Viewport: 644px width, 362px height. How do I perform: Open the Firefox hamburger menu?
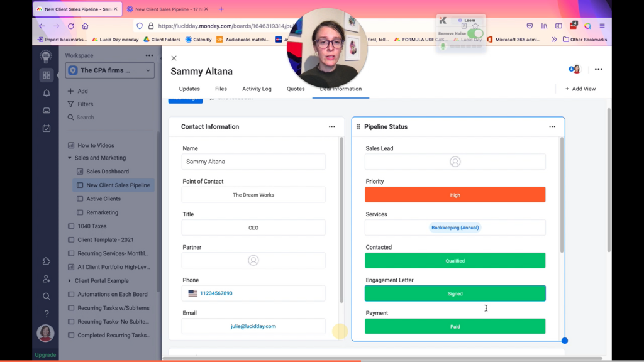point(602,26)
